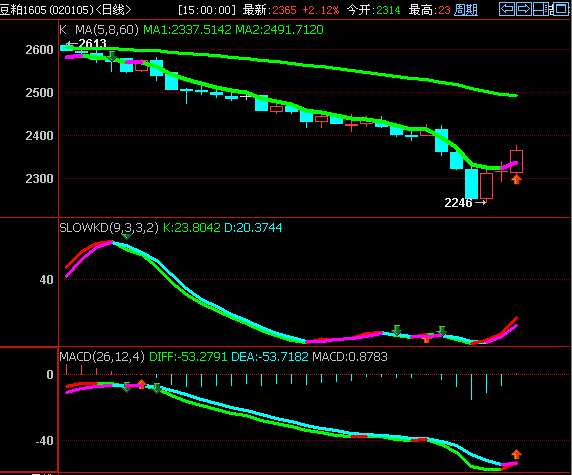Click orange up arrow at MACD right end

click(516, 454)
